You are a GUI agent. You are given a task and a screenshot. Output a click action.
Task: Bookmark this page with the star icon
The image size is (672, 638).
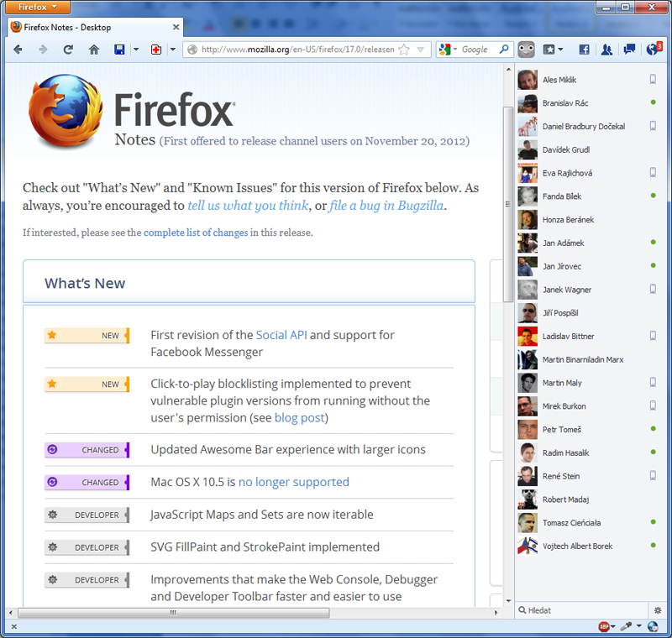[404, 50]
